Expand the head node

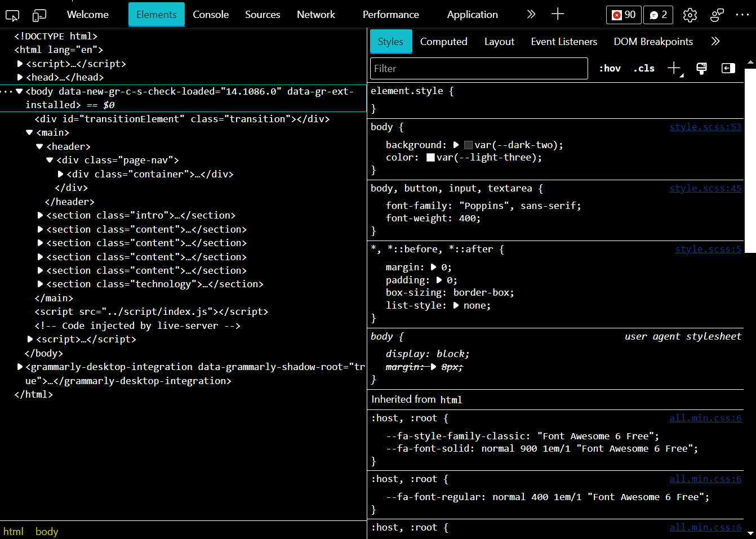tap(20, 78)
